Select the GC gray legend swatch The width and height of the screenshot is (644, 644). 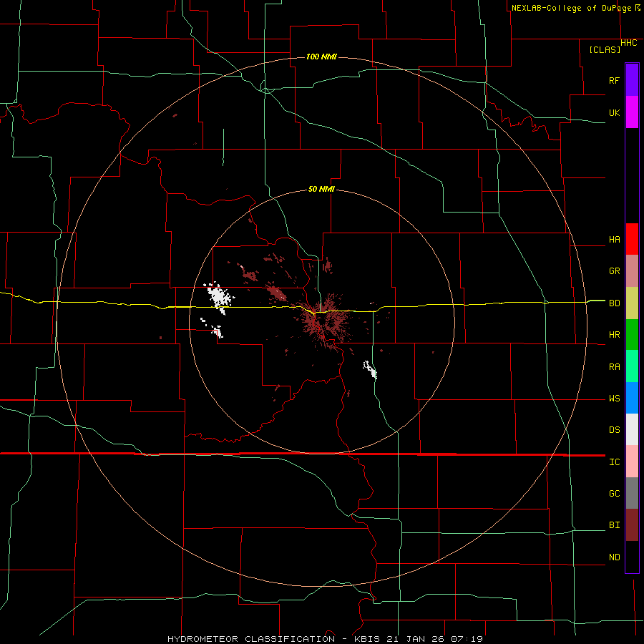tap(632, 493)
